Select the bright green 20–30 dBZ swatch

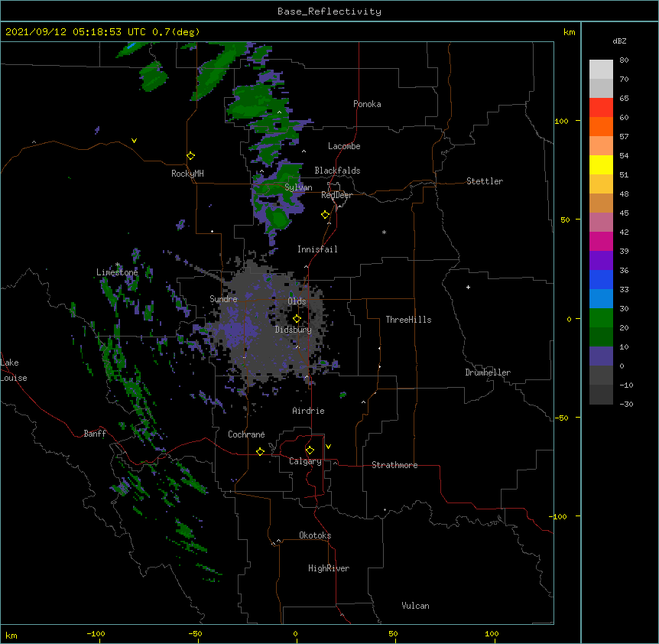601,318
